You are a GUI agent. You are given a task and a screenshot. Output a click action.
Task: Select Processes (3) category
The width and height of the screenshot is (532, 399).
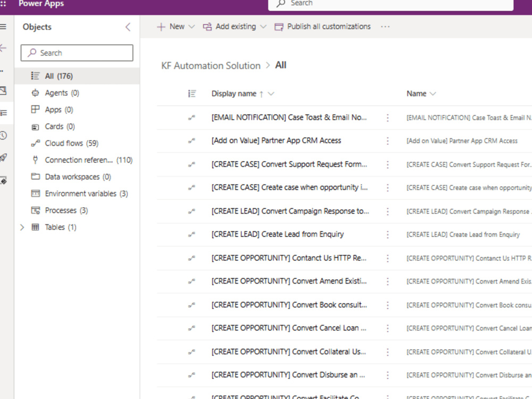click(77, 210)
